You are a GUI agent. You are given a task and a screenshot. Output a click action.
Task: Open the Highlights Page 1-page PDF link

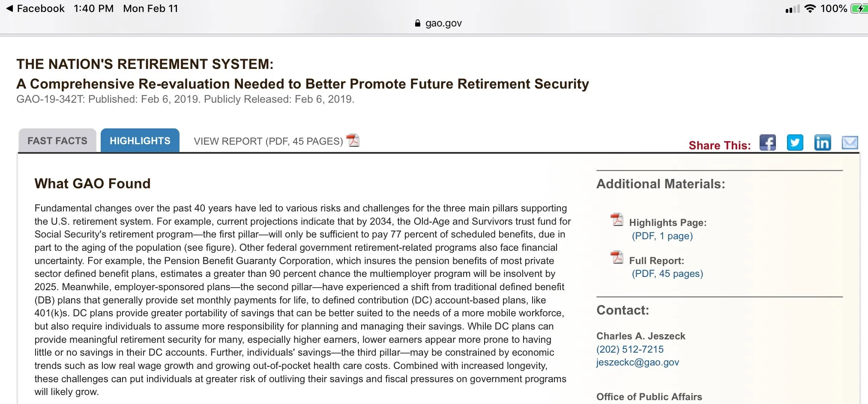(x=662, y=236)
